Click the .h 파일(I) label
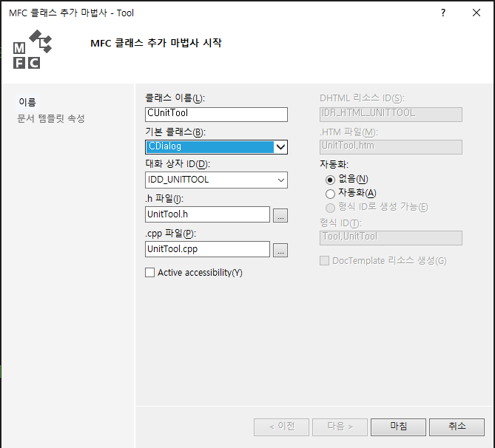Image resolution: width=495 pixels, height=448 pixels. tap(164, 198)
